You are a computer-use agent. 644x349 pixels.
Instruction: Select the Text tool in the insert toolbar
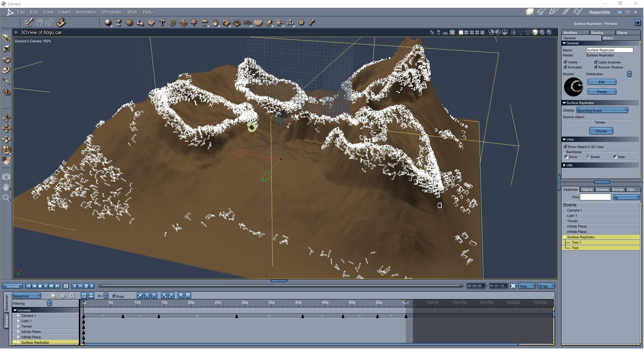[162, 22]
